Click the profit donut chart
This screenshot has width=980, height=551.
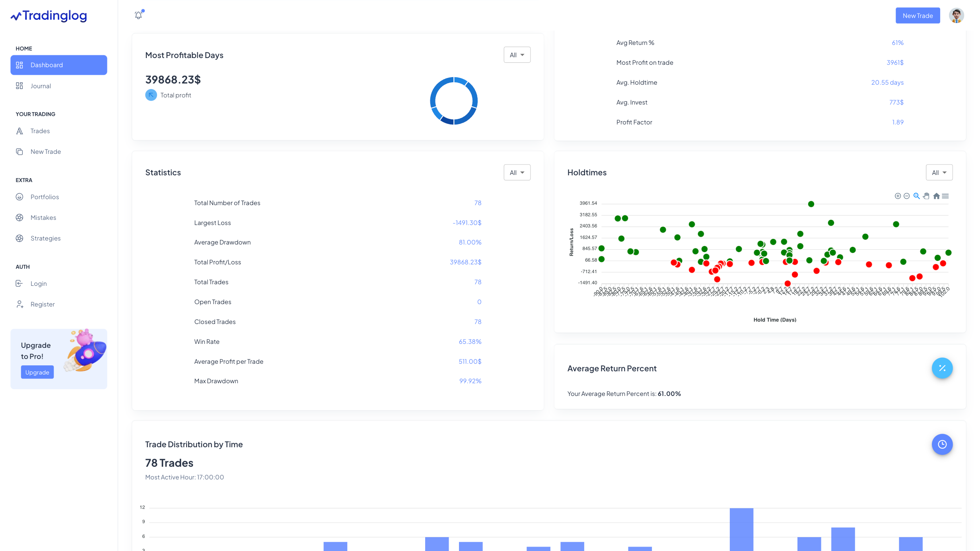tap(454, 101)
